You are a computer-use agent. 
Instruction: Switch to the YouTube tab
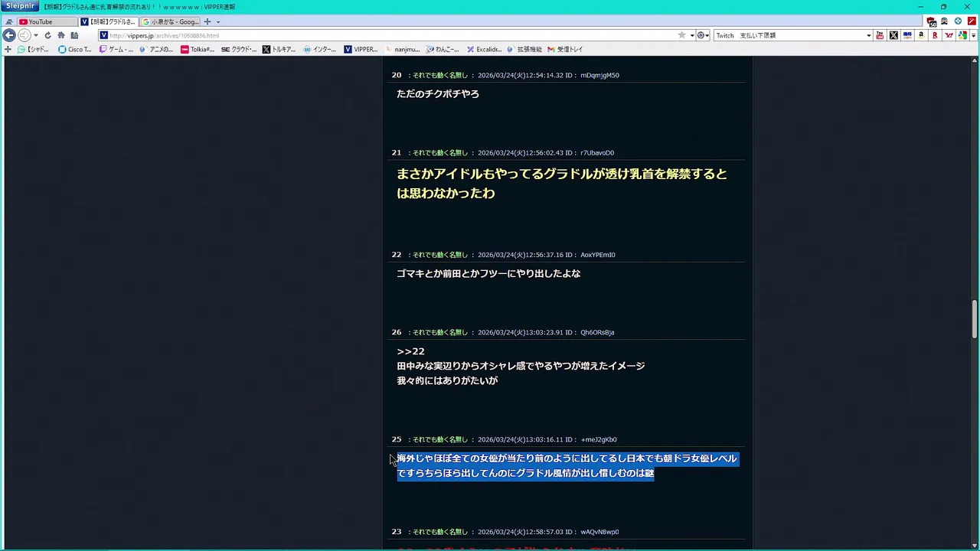tap(46, 21)
